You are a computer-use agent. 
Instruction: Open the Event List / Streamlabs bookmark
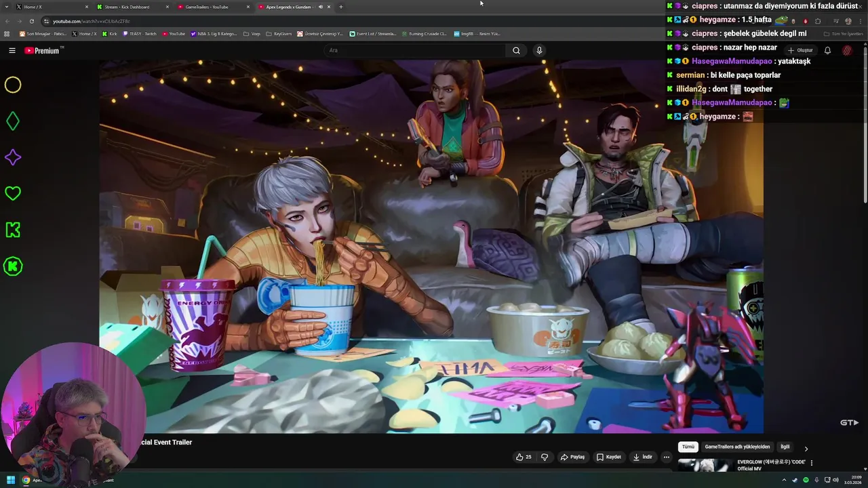tap(373, 33)
